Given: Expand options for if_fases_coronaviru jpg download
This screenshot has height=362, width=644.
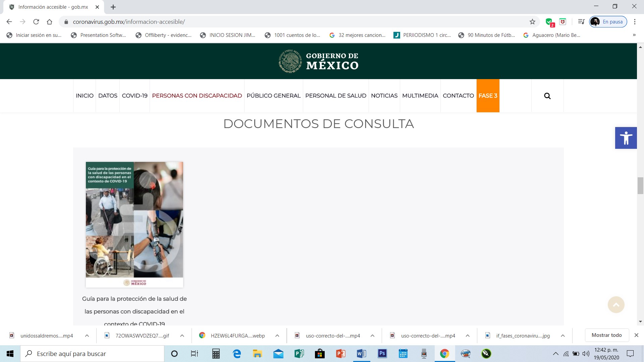Looking at the screenshot, I should (x=563, y=336).
